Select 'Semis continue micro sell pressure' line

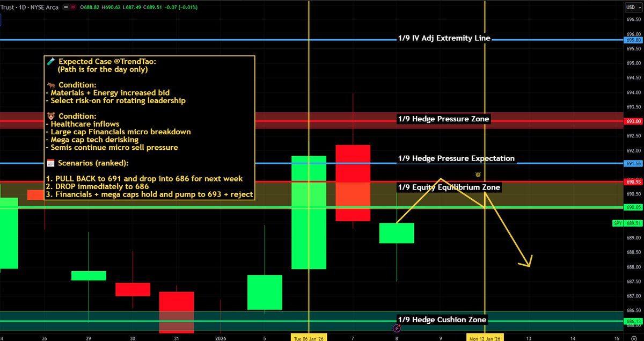tap(111, 147)
